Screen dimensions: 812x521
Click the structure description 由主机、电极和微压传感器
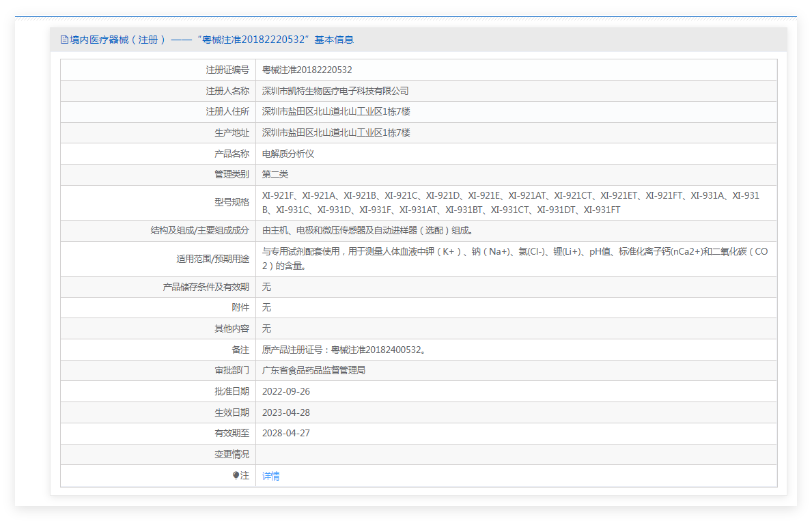coord(367,231)
